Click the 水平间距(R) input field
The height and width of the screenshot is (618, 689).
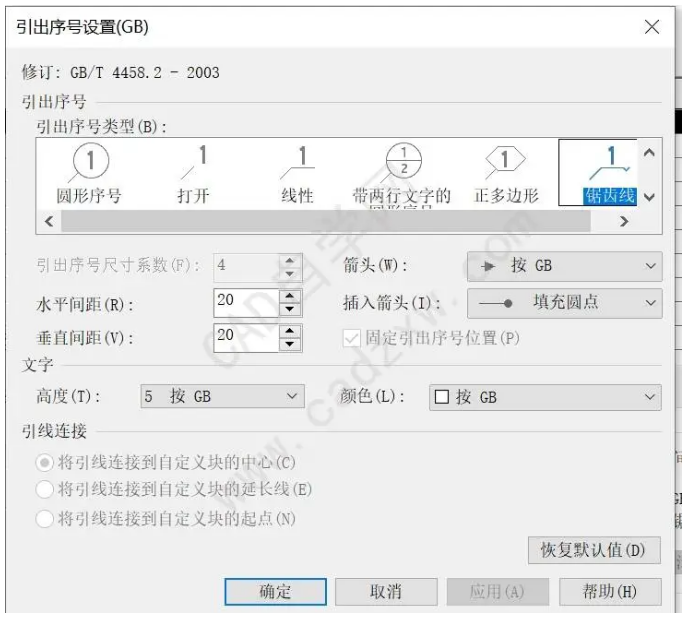246,302
